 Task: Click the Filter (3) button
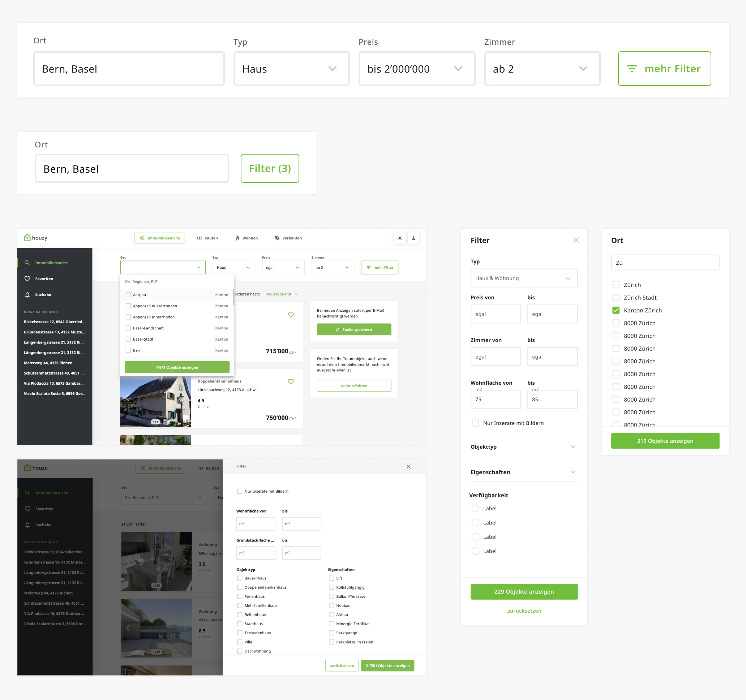coord(270,168)
